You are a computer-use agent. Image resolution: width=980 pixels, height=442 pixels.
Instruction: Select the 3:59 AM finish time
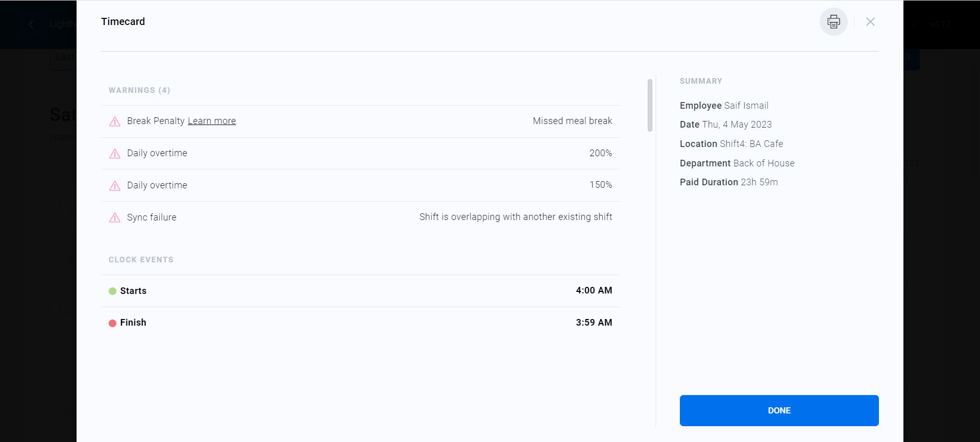(594, 323)
